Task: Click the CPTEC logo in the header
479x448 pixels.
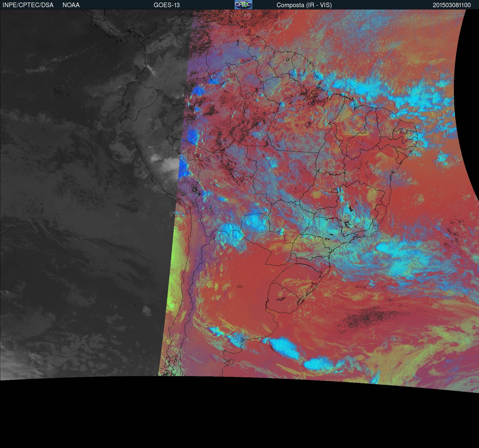Action: pyautogui.click(x=243, y=5)
